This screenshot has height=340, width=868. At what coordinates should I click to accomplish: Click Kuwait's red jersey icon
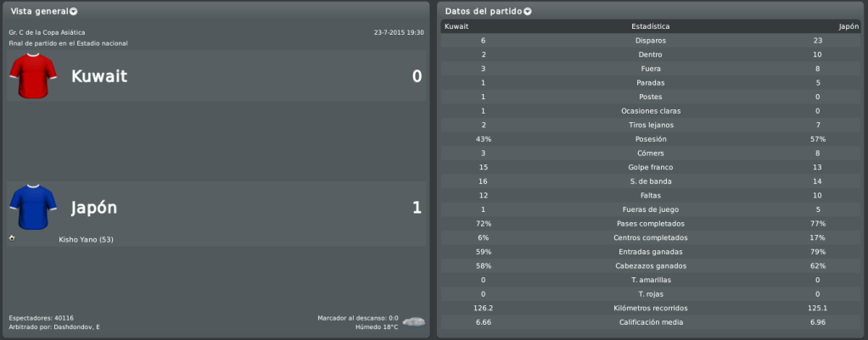[x=33, y=75]
